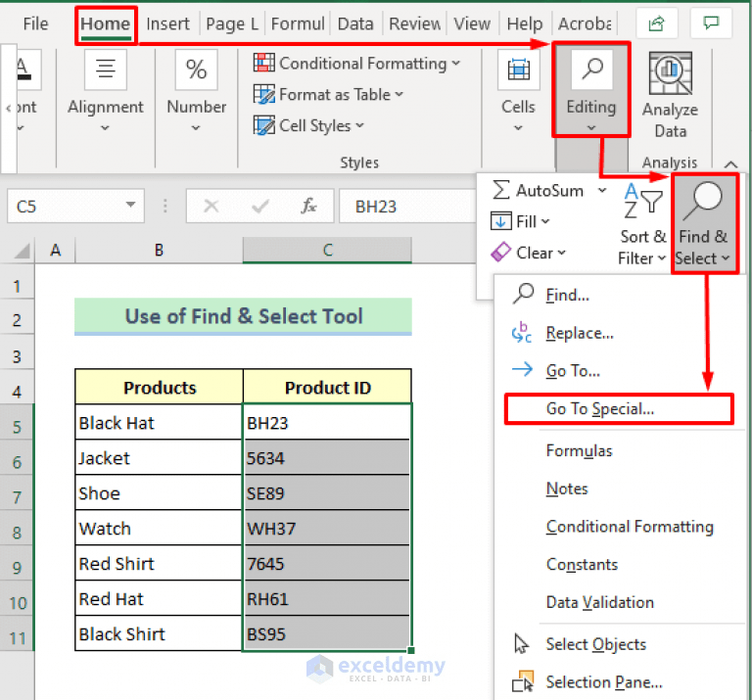Collapse the ribbon with the chevron

tap(730, 163)
